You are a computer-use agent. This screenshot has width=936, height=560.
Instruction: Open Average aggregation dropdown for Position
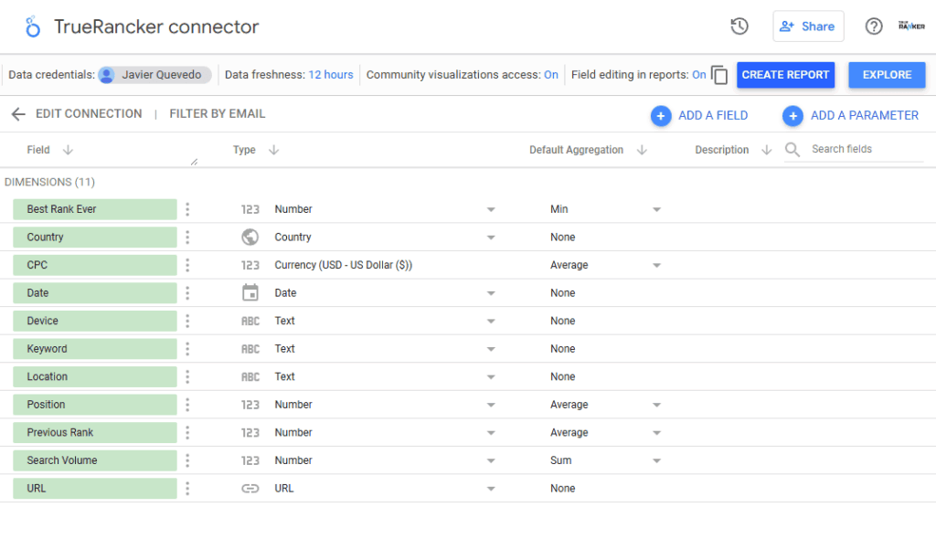point(656,405)
